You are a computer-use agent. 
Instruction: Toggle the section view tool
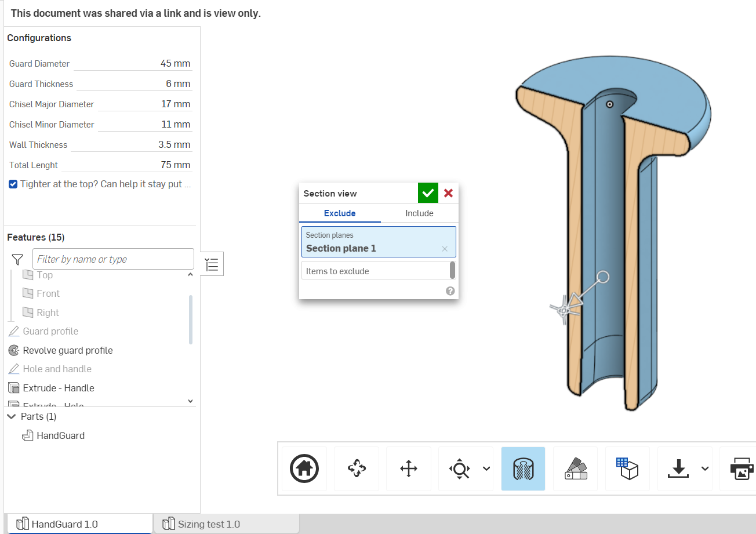click(x=523, y=468)
